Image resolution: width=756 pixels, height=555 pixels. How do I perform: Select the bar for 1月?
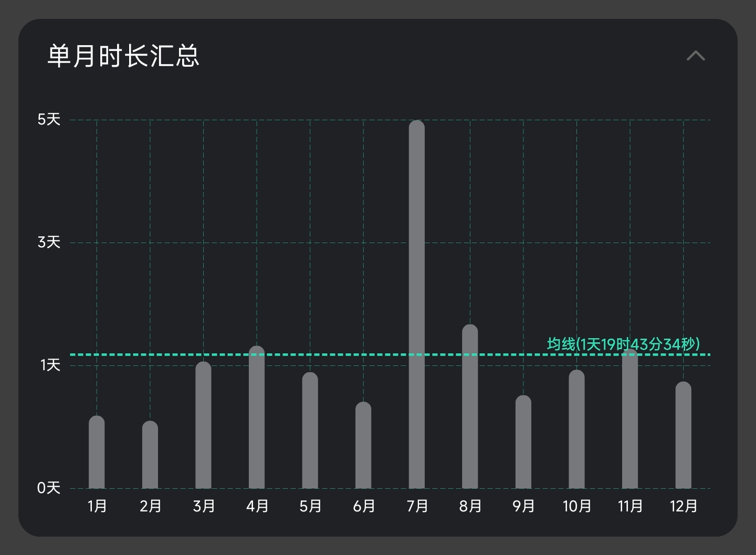[x=97, y=453]
